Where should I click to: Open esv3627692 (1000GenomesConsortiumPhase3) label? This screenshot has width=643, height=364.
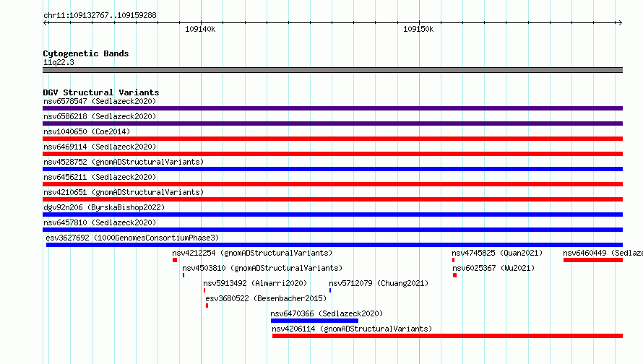coord(132,238)
